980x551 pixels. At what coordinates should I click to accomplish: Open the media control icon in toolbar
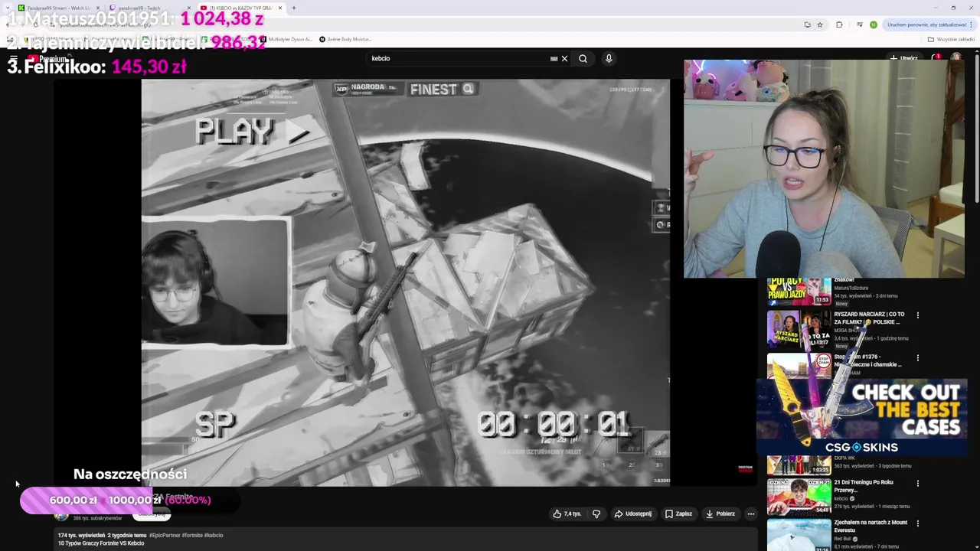tap(859, 24)
